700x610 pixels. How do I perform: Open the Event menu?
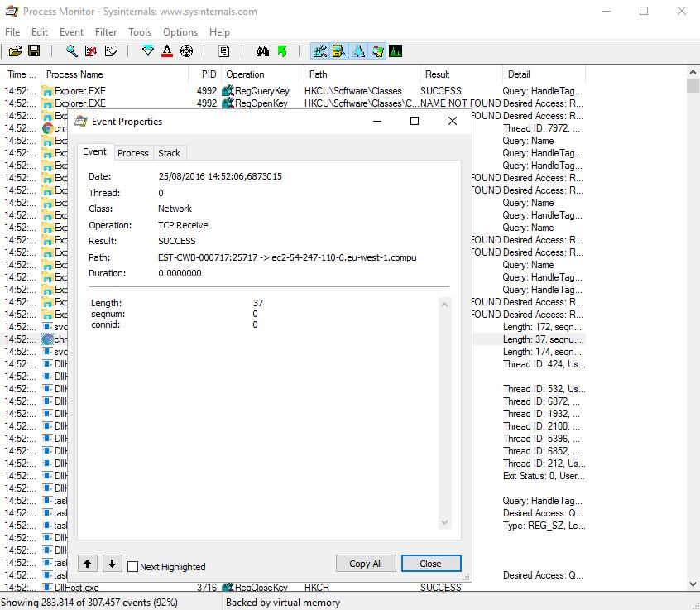pyautogui.click(x=71, y=32)
